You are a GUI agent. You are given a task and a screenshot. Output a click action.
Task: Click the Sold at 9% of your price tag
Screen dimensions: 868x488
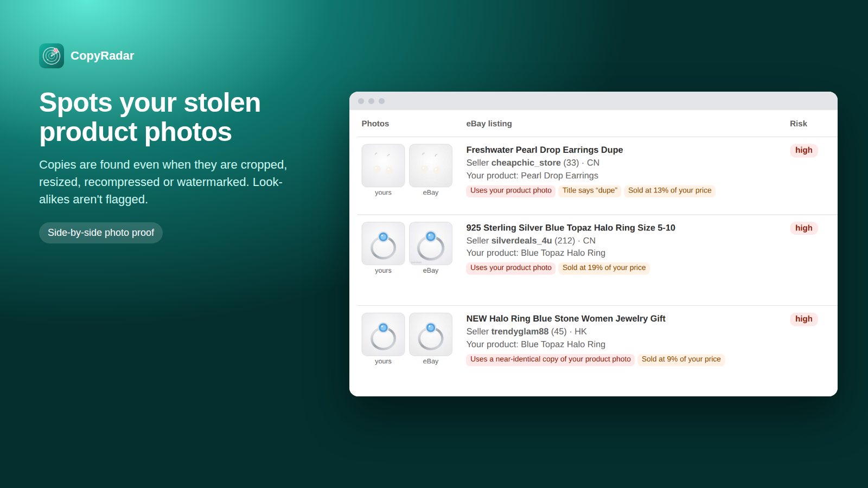coord(681,359)
